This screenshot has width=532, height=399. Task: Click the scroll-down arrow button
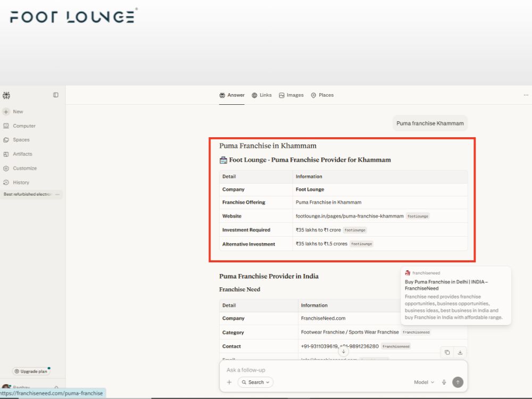[343, 352]
